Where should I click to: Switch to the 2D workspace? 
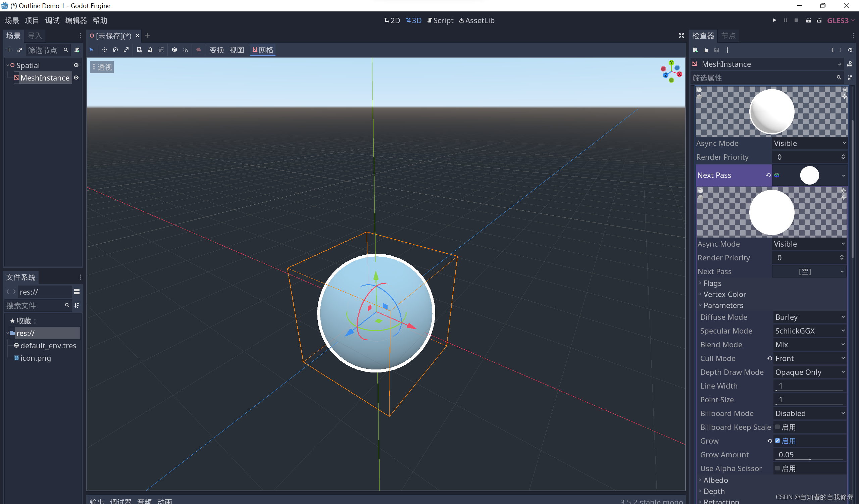click(x=392, y=20)
